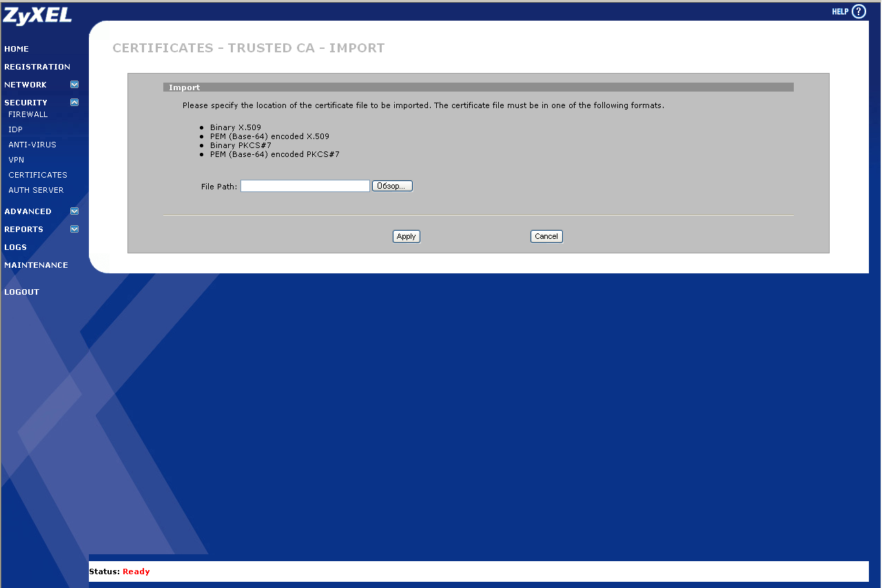Select Firewall under Security
The image size is (882, 588).
tap(28, 114)
